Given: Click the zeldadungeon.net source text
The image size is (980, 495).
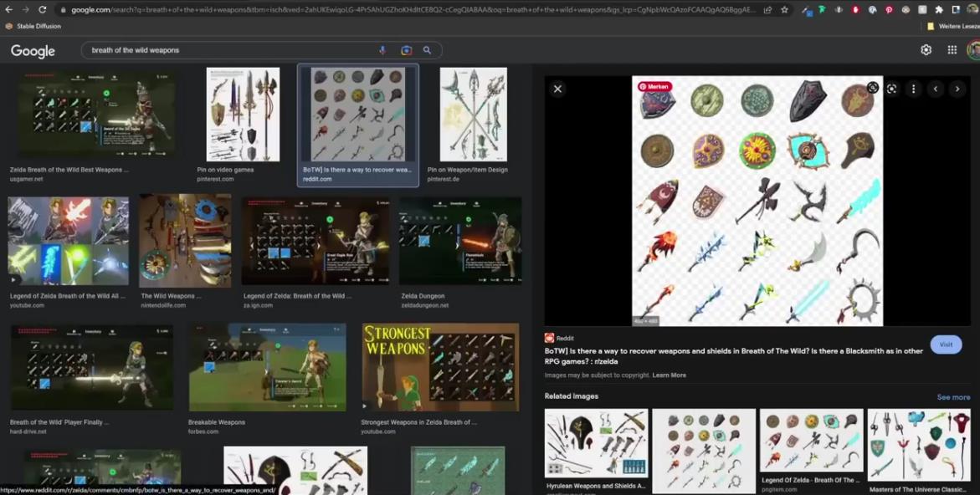Looking at the screenshot, I should [425, 305].
